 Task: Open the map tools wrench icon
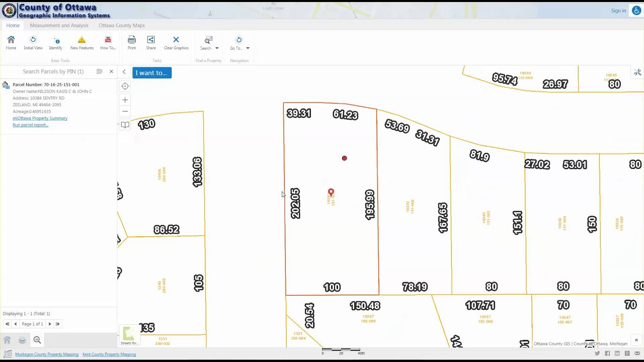tap(637, 72)
